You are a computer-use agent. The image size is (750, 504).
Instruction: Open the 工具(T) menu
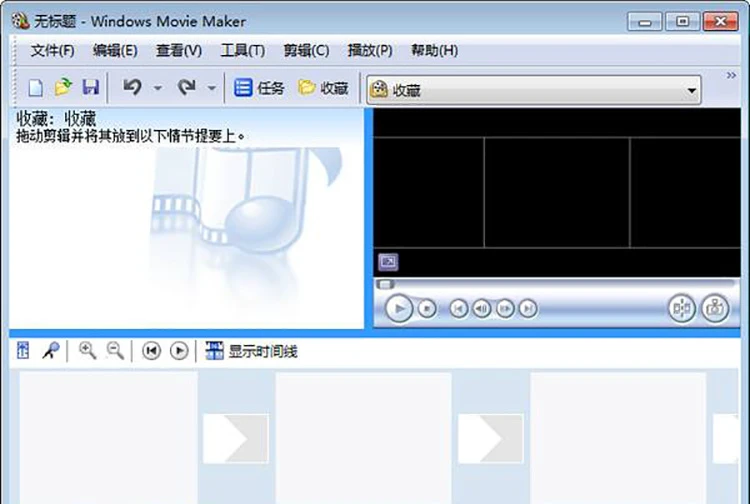coord(243,50)
